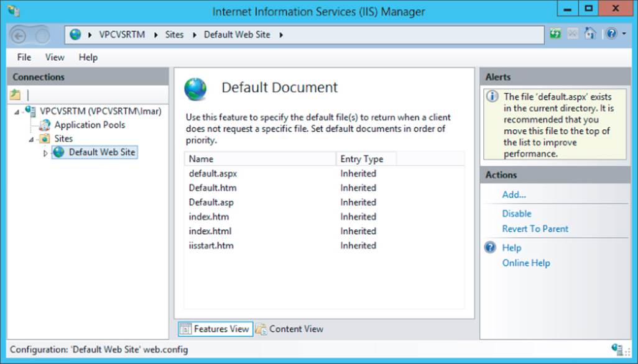The height and width of the screenshot is (364, 638).
Task: Click the Stop icon in the toolbar
Action: tap(573, 34)
